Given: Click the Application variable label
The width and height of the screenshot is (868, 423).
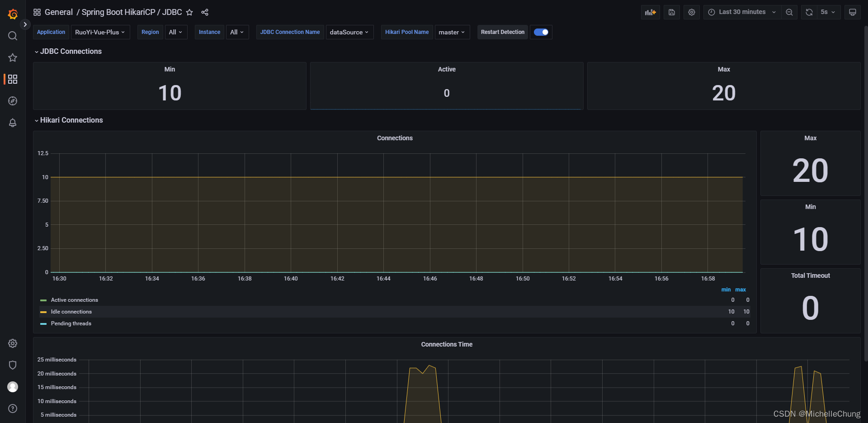Looking at the screenshot, I should coord(51,32).
